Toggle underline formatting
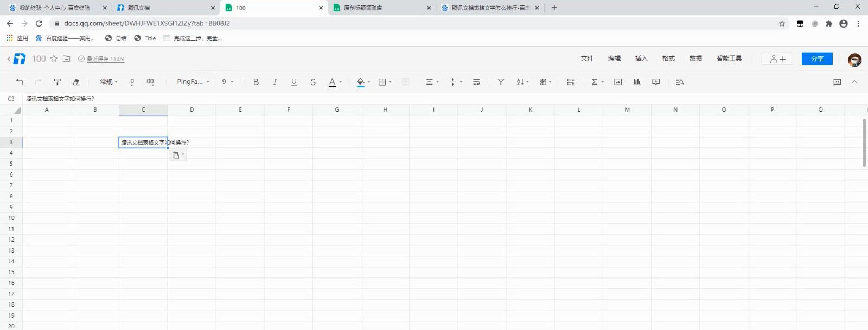This screenshot has height=330, width=868. point(294,82)
